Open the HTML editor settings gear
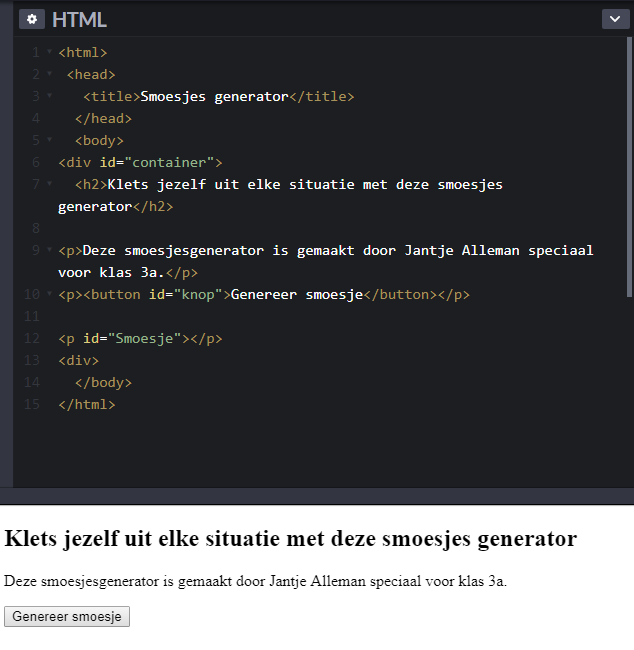Viewport: 634px width, 650px height. pos(32,19)
